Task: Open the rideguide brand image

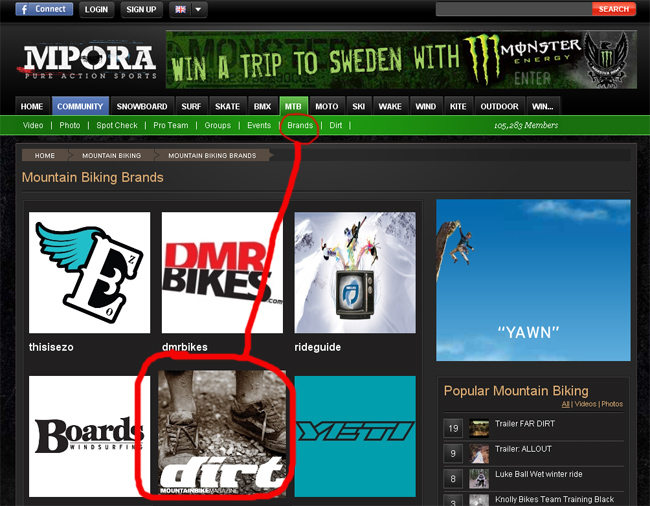Action: pos(355,272)
